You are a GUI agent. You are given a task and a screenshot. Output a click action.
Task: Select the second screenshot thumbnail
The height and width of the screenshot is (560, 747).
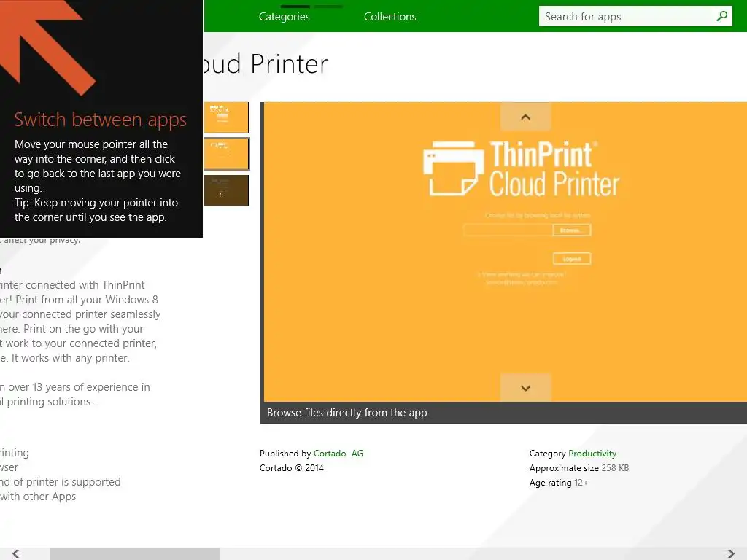tap(226, 154)
